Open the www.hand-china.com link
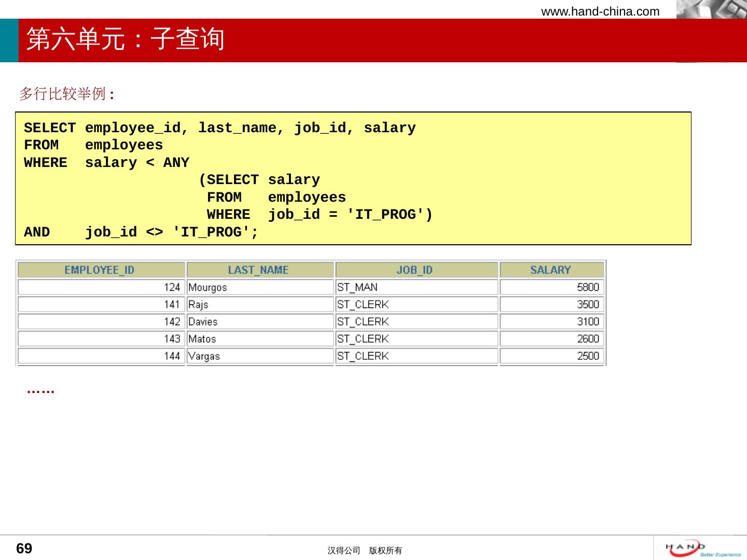 click(x=600, y=11)
